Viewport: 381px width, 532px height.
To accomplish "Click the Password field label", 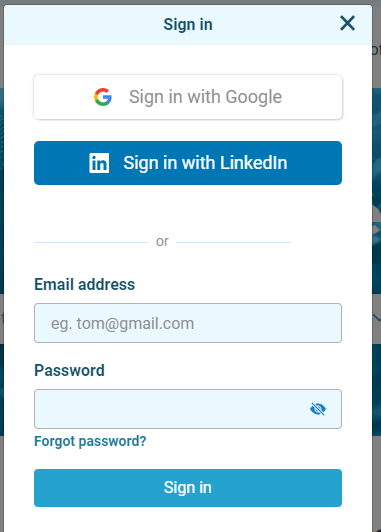I will click(x=69, y=370).
